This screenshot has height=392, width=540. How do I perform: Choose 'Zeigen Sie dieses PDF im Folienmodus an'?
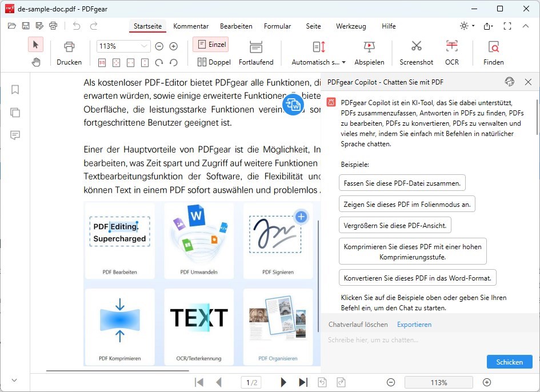[407, 204]
